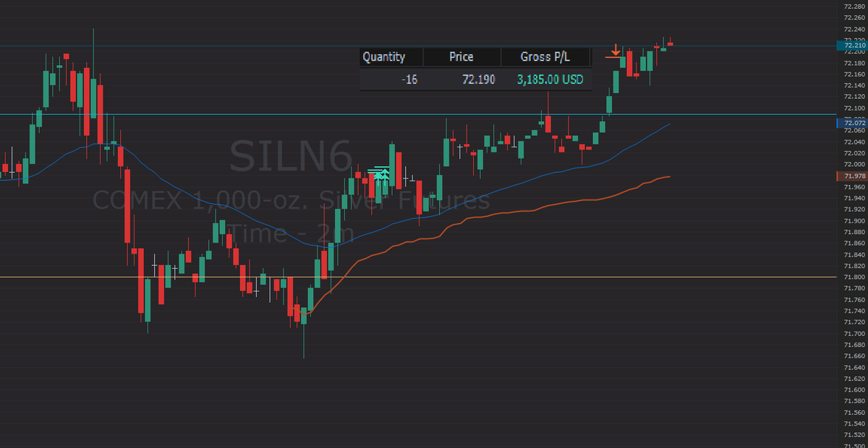Click the 71.600 price axis label
This screenshot has width=868, height=448.
(854, 389)
